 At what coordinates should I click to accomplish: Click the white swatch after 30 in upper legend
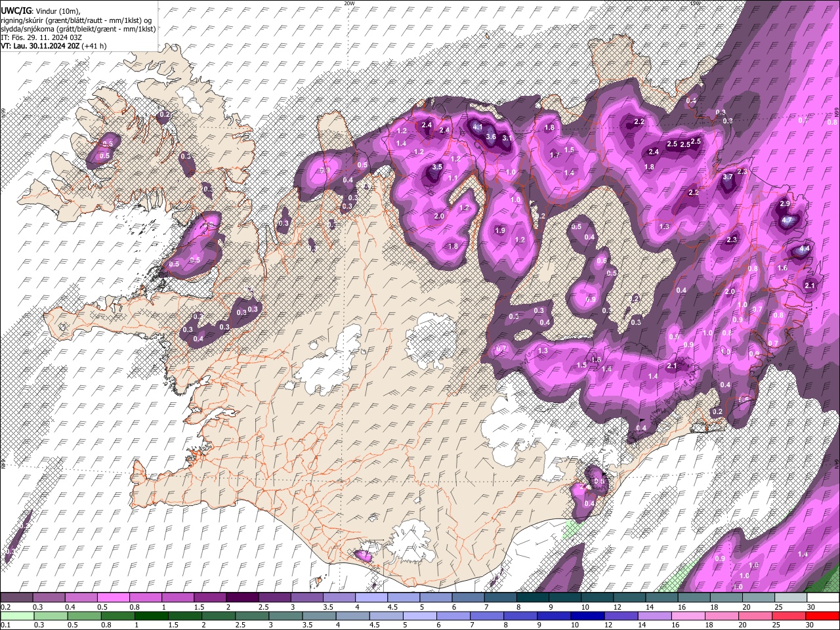point(823,597)
